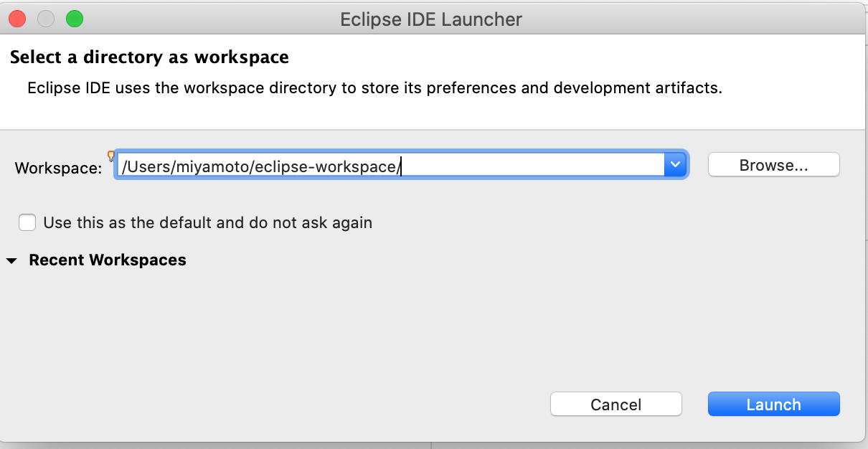Open the Browse... directory chooser

[773, 164]
